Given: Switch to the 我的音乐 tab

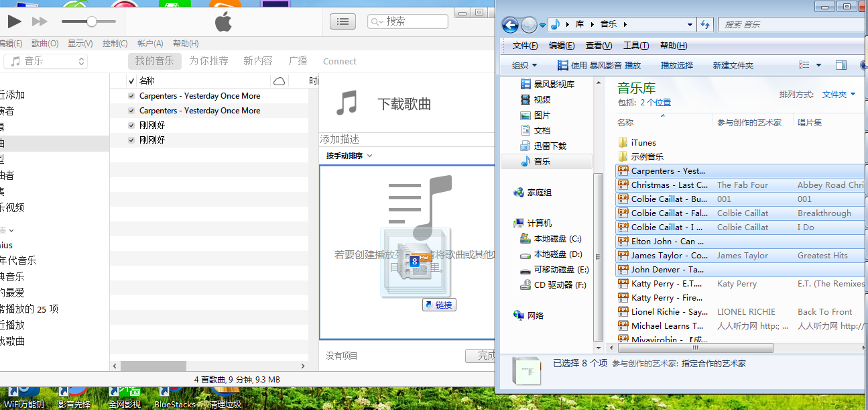Looking at the screenshot, I should (154, 61).
